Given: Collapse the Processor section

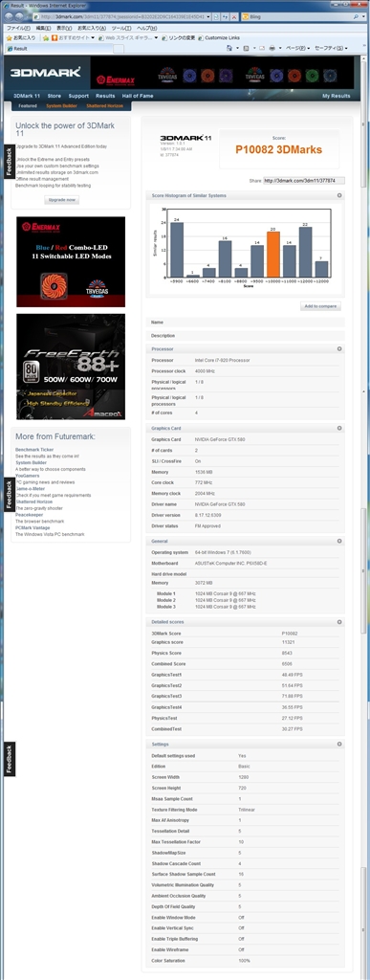Looking at the screenshot, I should point(339,348).
